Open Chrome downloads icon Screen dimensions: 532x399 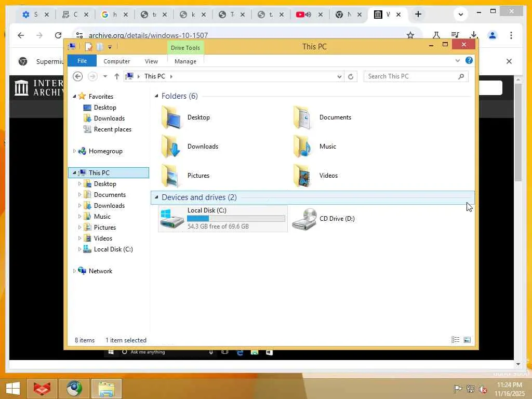point(474,35)
